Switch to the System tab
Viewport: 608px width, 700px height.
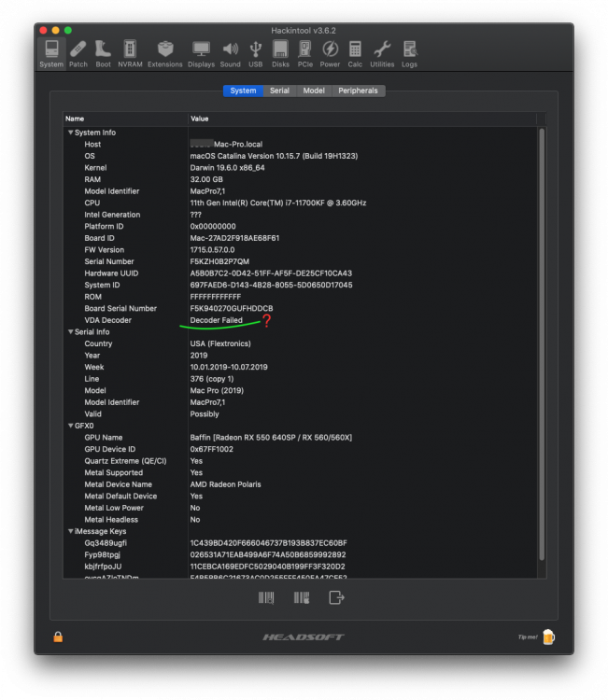pos(243,91)
